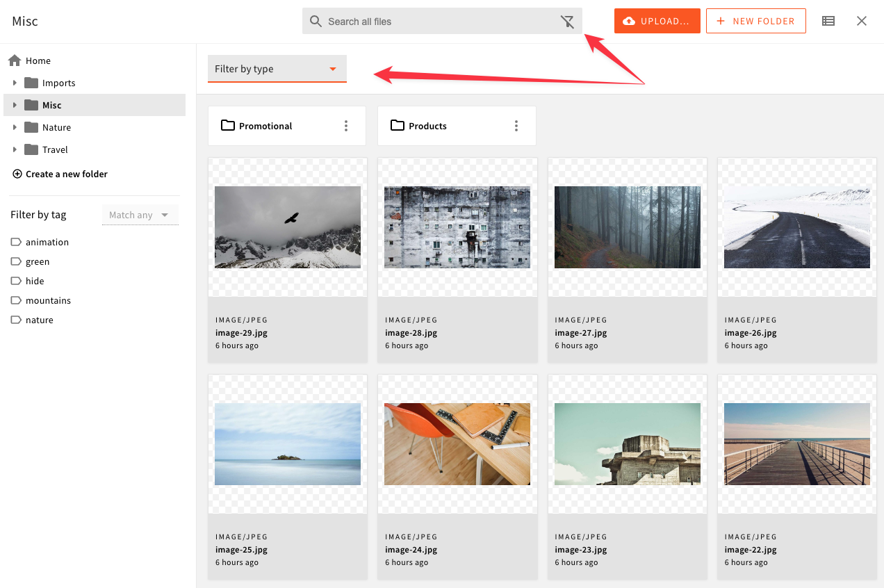The image size is (884, 588).
Task: Open the Promotional folder options kebab menu
Action: 346,126
